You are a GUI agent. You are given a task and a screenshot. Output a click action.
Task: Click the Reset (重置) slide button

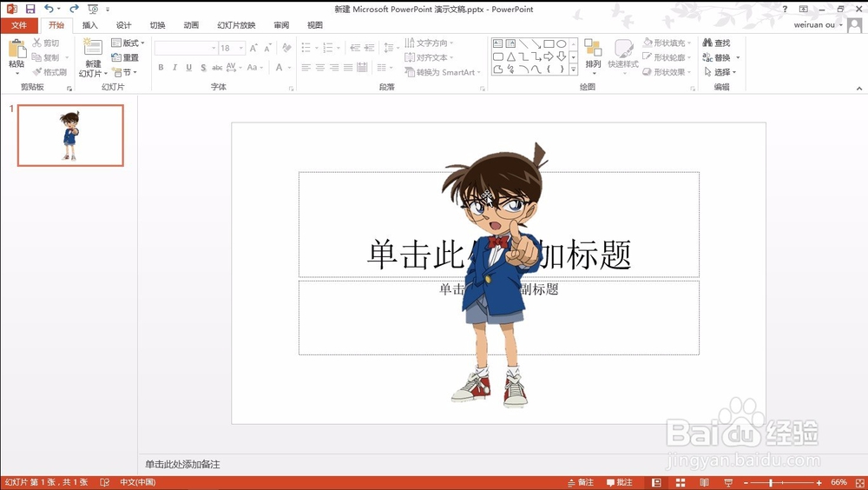(x=124, y=57)
